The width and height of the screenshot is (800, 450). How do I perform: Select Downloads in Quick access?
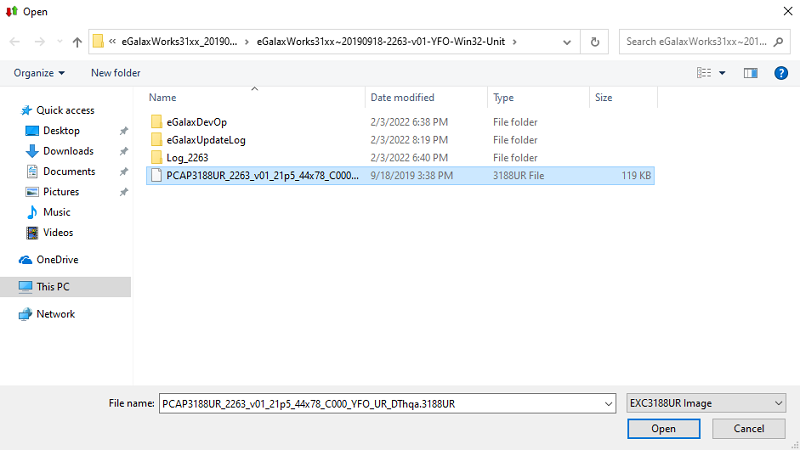[x=68, y=151]
